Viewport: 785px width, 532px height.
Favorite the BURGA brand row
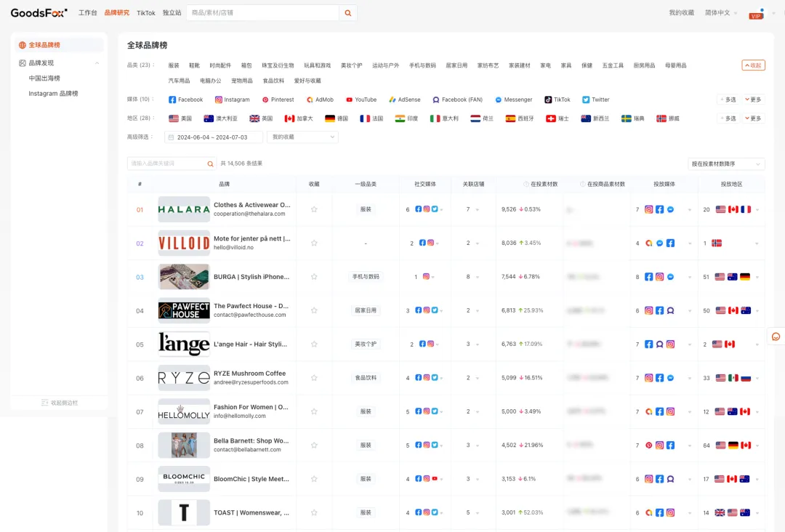click(x=314, y=276)
